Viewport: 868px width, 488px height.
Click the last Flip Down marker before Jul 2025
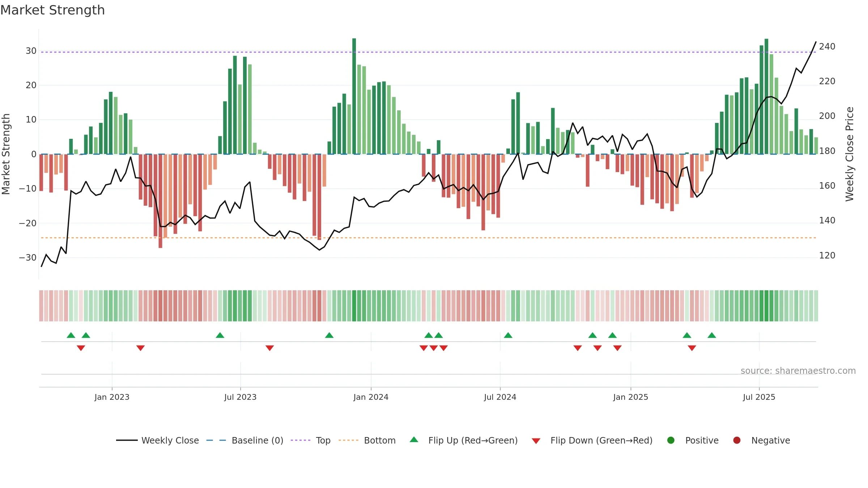point(692,348)
